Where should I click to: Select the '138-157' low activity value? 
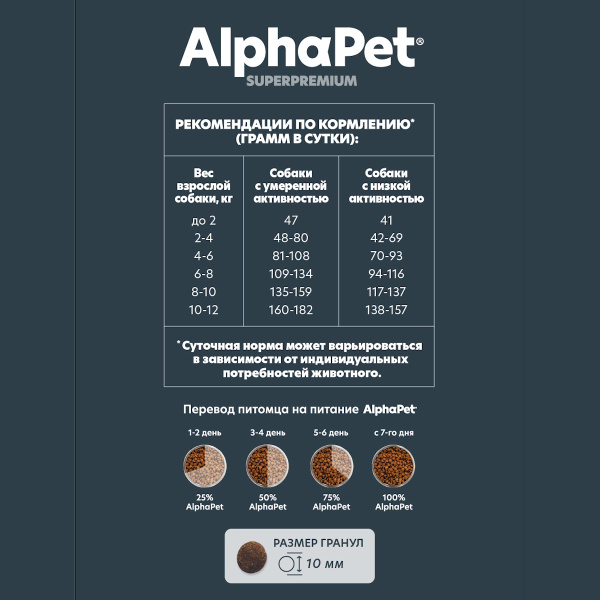point(386,310)
